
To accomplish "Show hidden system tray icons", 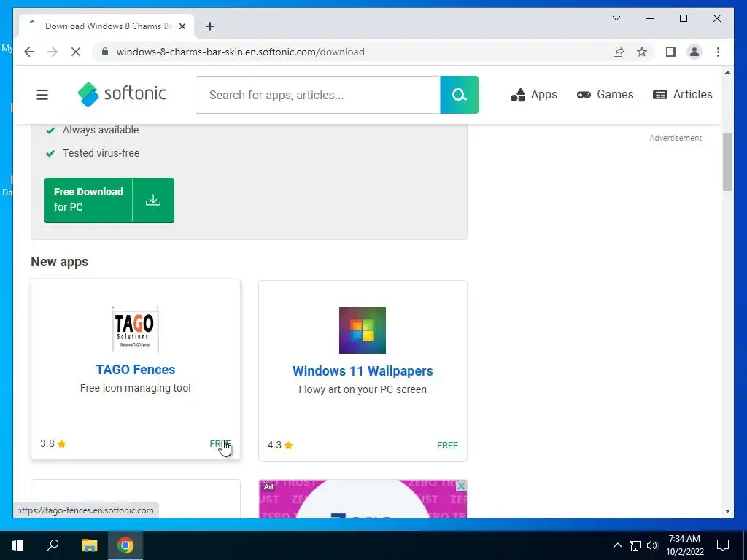I will 617,545.
